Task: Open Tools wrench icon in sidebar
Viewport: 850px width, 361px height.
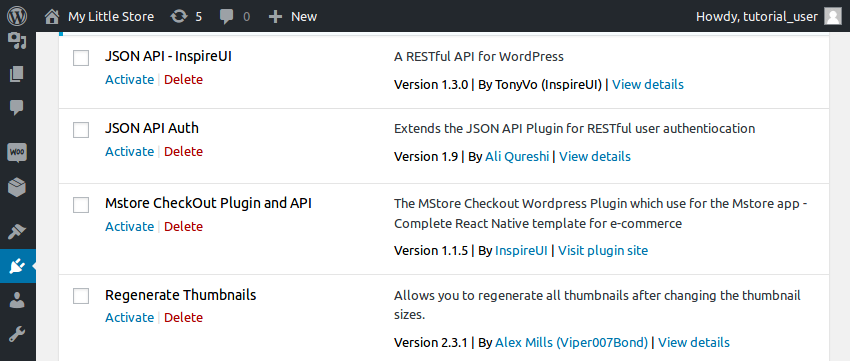Action: pos(17,333)
